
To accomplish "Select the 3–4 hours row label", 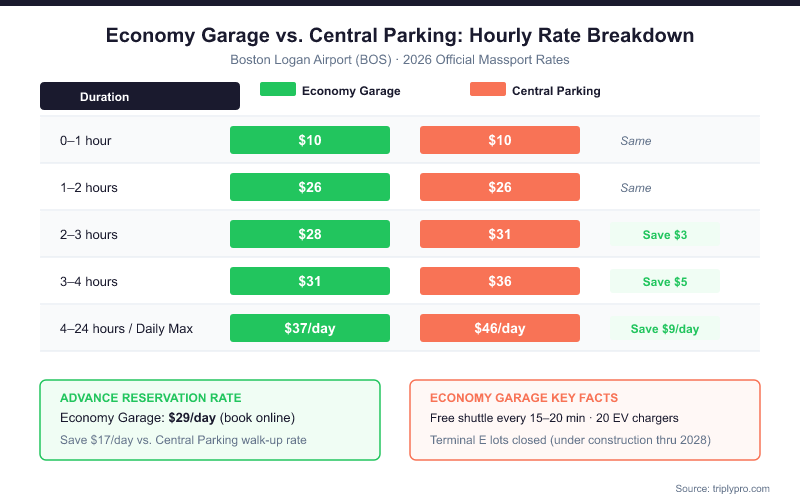I will 89,281.
